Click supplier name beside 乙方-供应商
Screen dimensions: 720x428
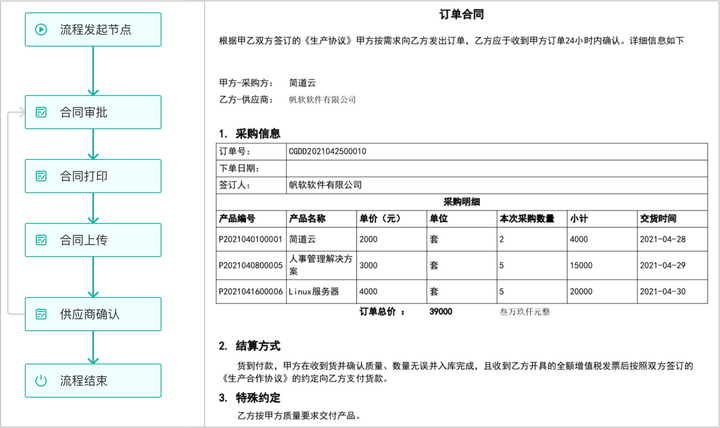click(x=322, y=100)
